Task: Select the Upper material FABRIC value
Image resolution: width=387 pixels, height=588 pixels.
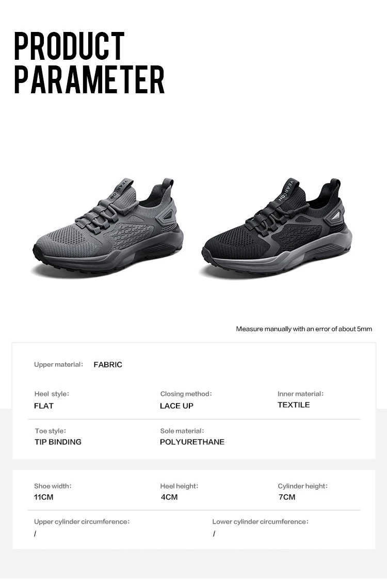Action: (108, 364)
